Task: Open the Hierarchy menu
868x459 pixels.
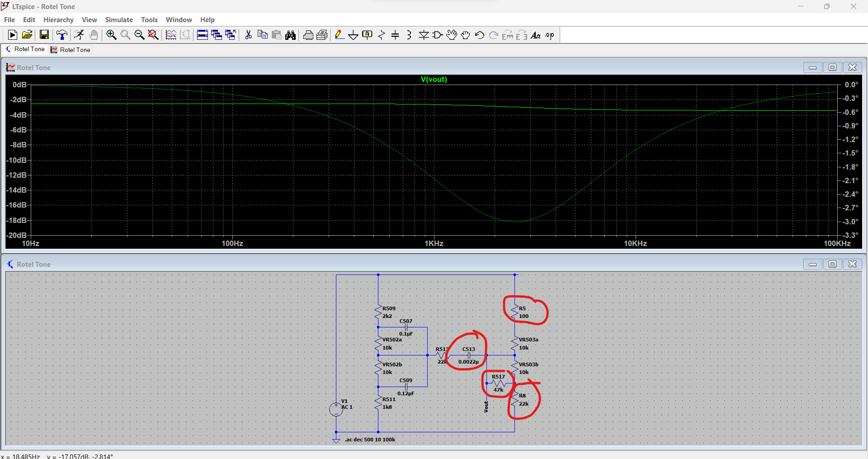Action: tap(58, 20)
